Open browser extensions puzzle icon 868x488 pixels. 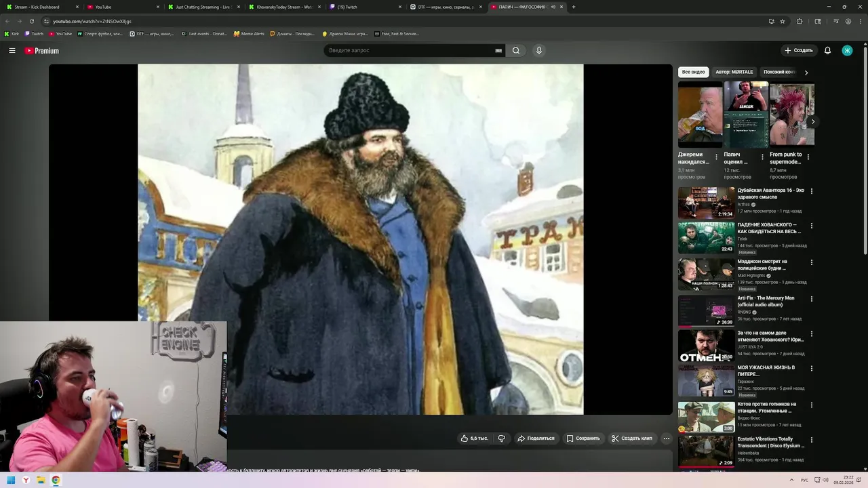800,21
